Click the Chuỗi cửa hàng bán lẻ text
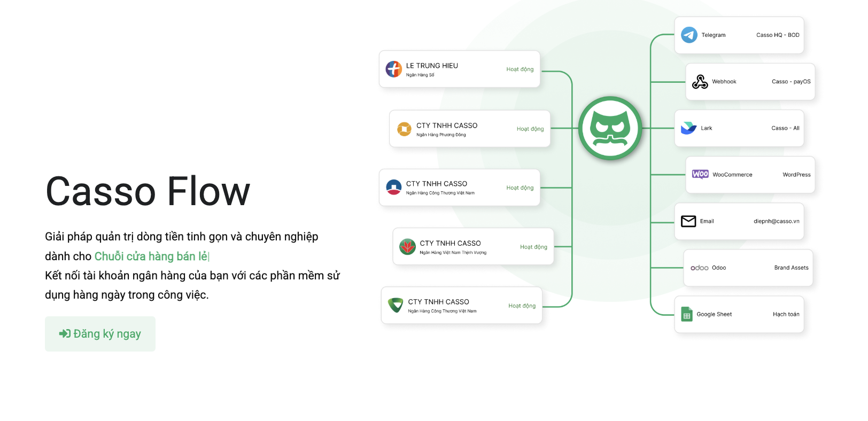The image size is (868, 421). (151, 256)
